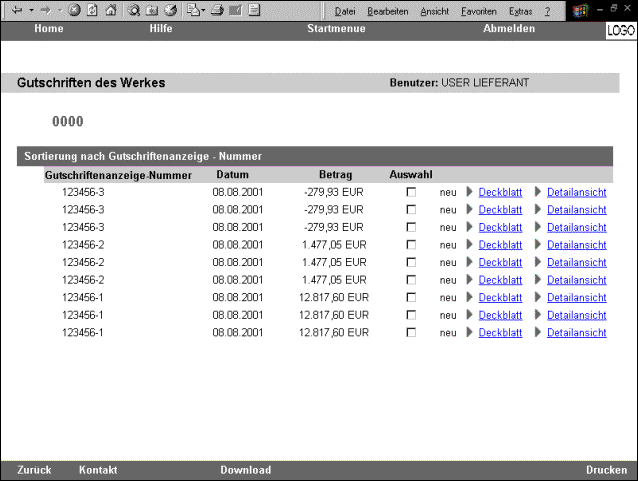This screenshot has width=638, height=481.
Task: Expand the Forward button history dropdown arrow
Action: [x=60, y=10]
